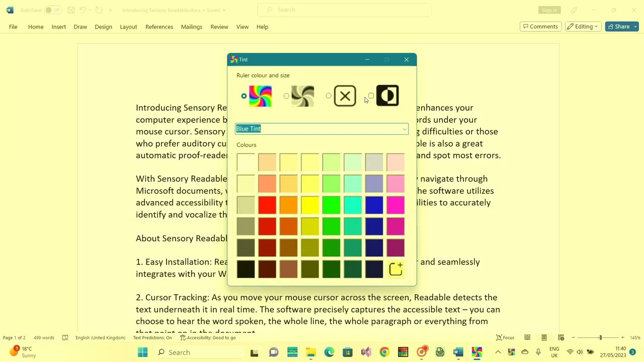Switch to Web Layout view icon

[x=560, y=337]
